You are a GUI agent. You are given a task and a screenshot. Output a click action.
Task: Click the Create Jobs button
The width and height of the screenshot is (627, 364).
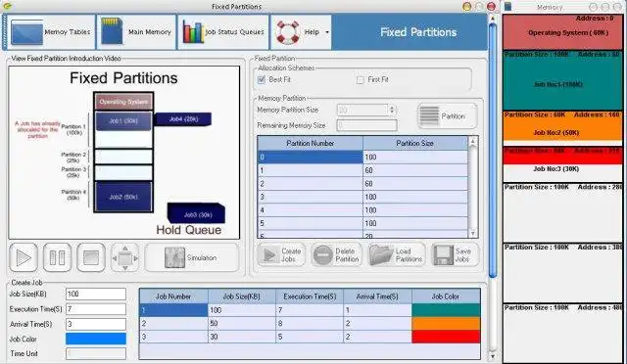point(281,255)
